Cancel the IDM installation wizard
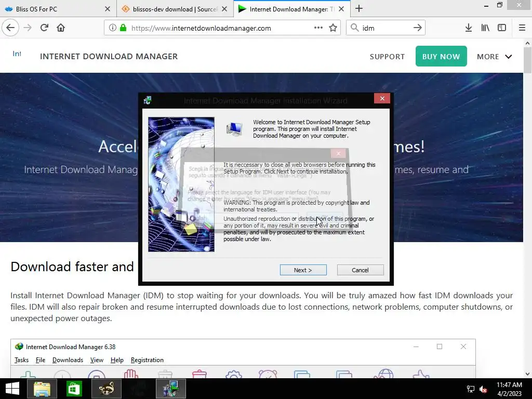Image resolution: width=532 pixels, height=399 pixels. [x=360, y=270]
